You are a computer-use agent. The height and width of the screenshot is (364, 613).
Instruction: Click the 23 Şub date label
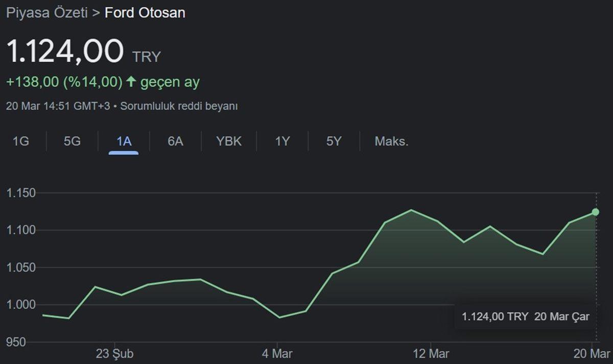pos(114,354)
